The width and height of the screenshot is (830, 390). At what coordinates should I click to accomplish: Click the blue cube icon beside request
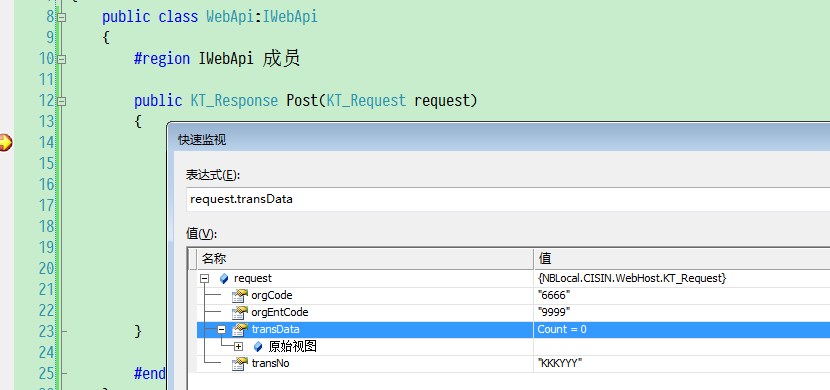click(224, 279)
